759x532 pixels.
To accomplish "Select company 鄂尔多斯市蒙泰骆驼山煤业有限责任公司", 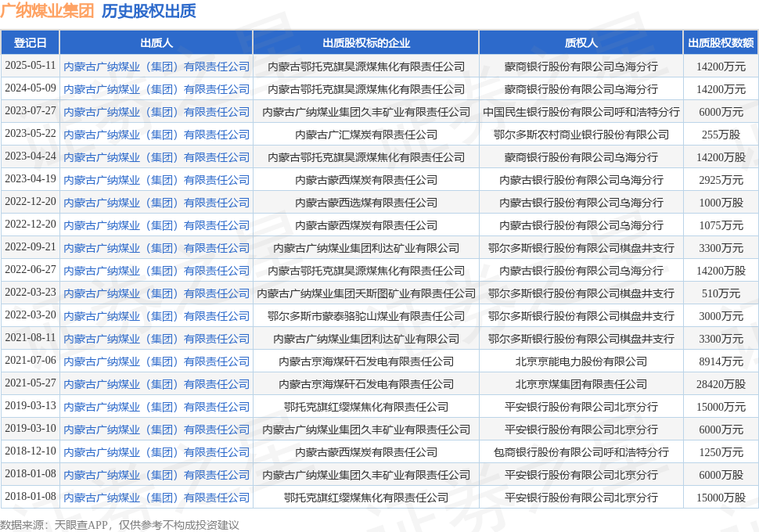I will (366, 316).
